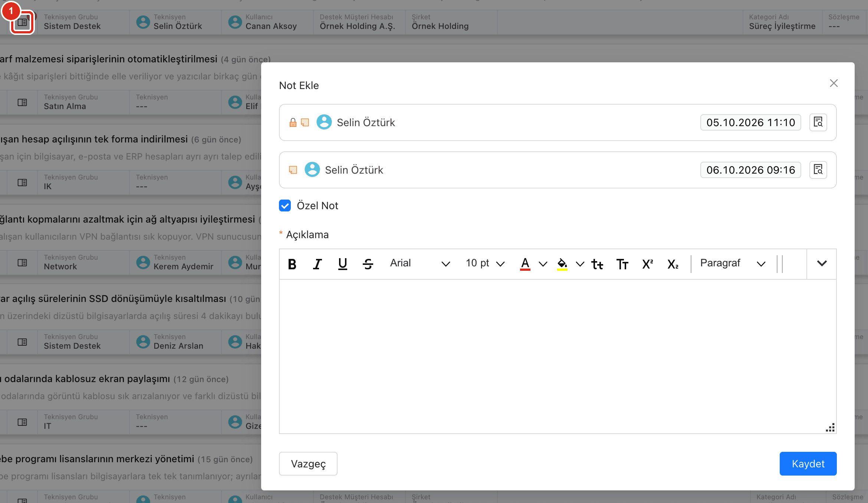Click into the Açıklama text area
The image size is (868, 503).
(558, 356)
